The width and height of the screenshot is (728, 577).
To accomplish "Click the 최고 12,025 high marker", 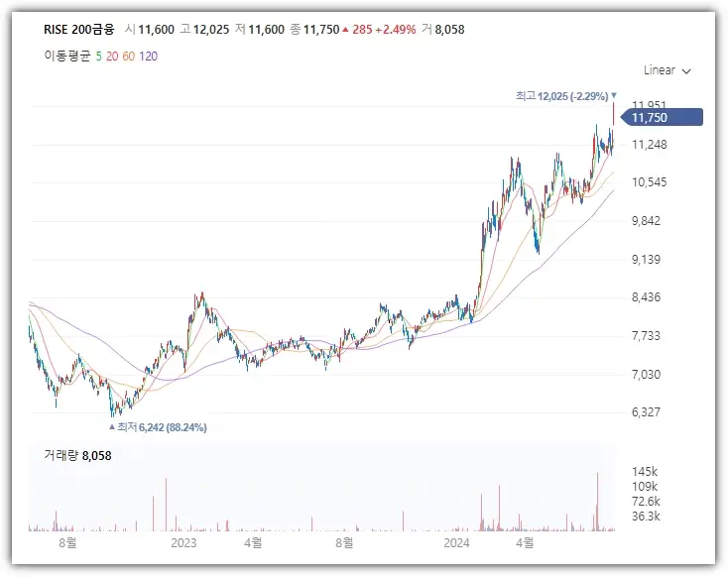I will [x=560, y=95].
